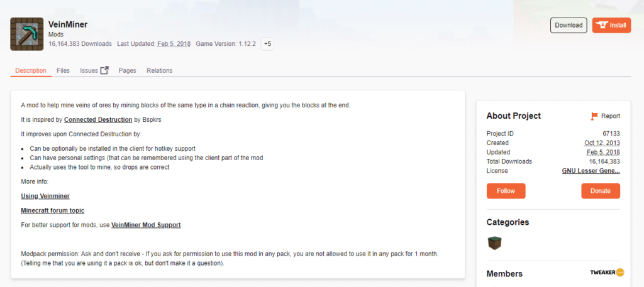644x287 pixels.
Task: Click the Total Downloads value in About Project
Action: [x=603, y=161]
